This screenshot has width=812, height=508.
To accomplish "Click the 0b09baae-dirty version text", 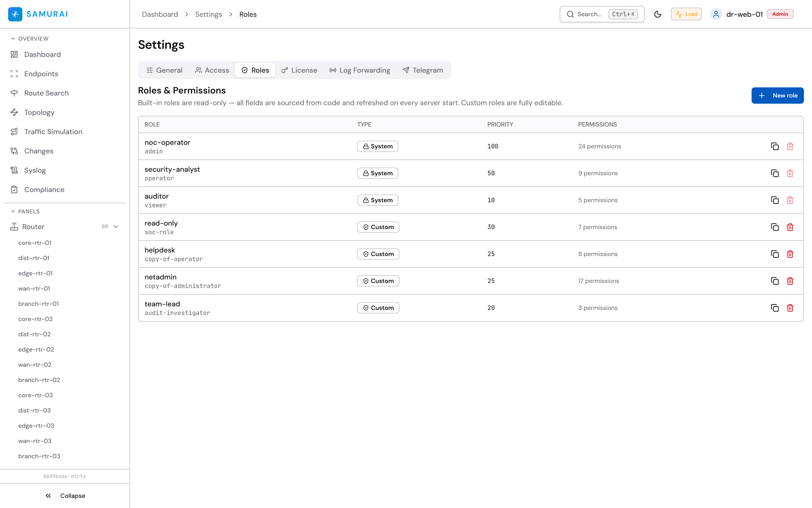I will [65, 476].
